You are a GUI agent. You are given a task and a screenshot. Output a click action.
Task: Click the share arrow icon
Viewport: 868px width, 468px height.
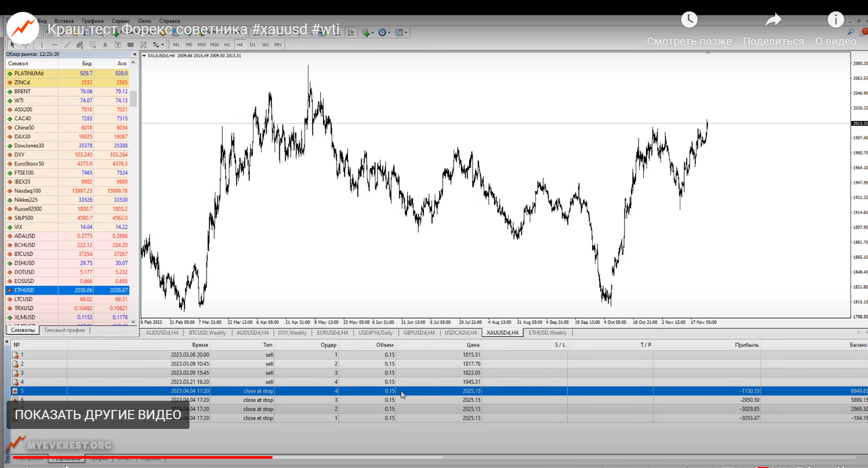[x=773, y=19]
